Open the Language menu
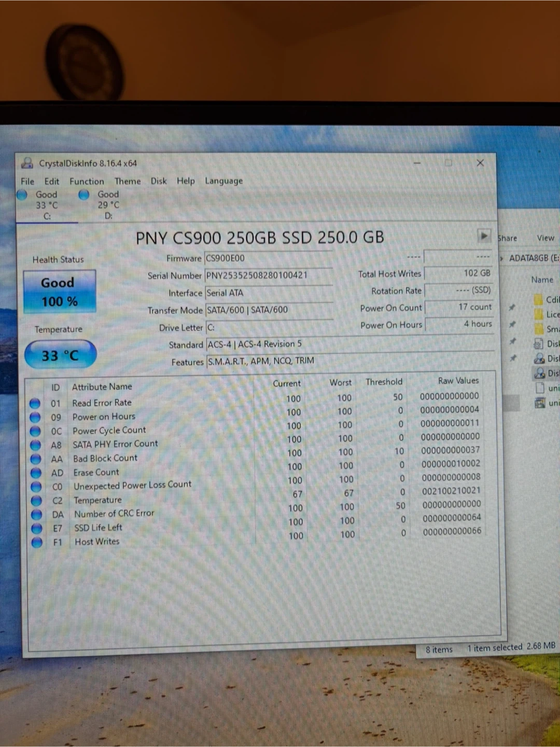Viewport: 560px width, 747px height. tap(223, 181)
